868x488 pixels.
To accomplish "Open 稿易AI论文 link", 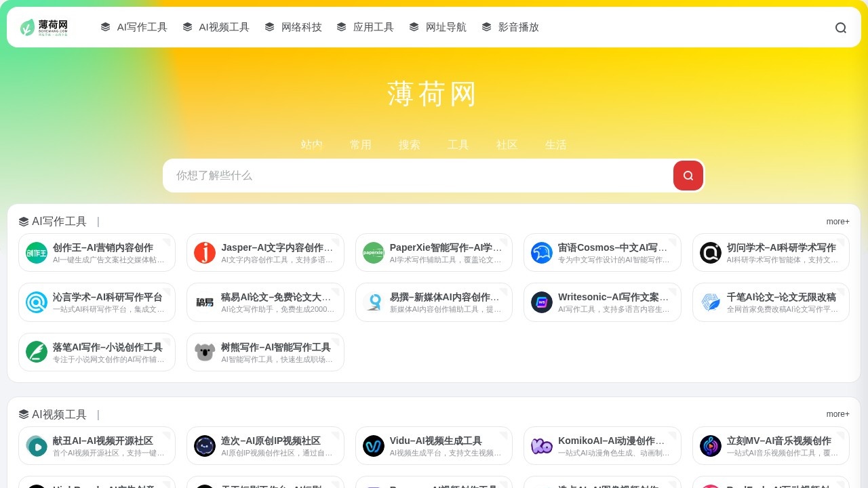I will 277,297.
